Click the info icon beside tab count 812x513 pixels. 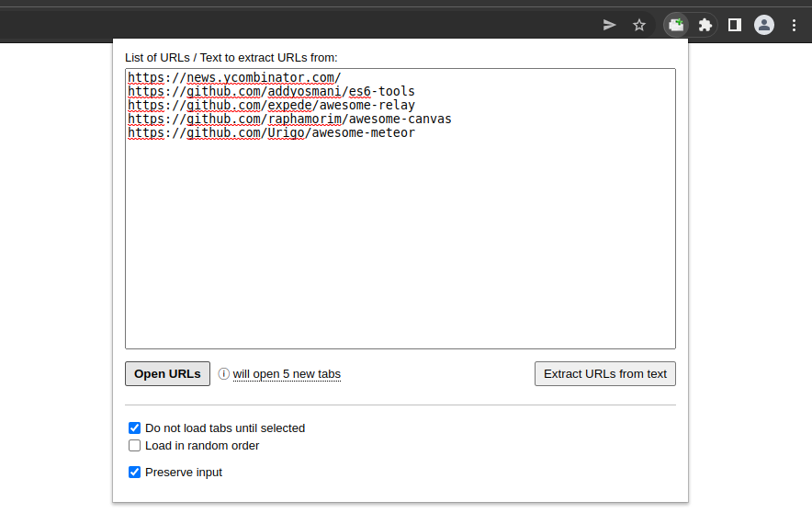(224, 373)
